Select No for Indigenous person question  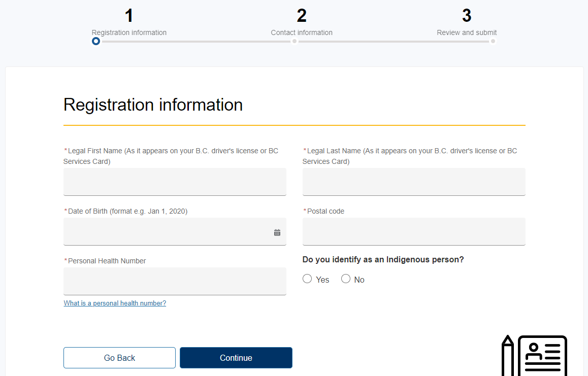point(346,279)
